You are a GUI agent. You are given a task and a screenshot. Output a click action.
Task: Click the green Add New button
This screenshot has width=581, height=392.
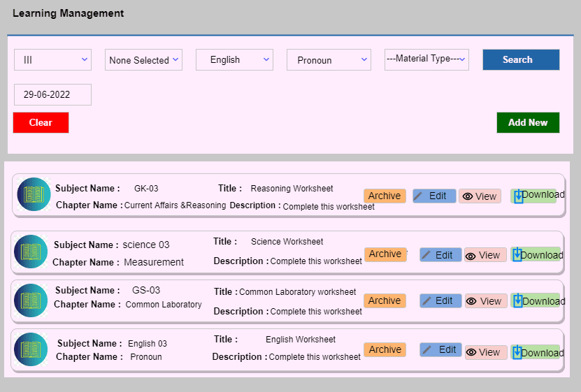[528, 122]
